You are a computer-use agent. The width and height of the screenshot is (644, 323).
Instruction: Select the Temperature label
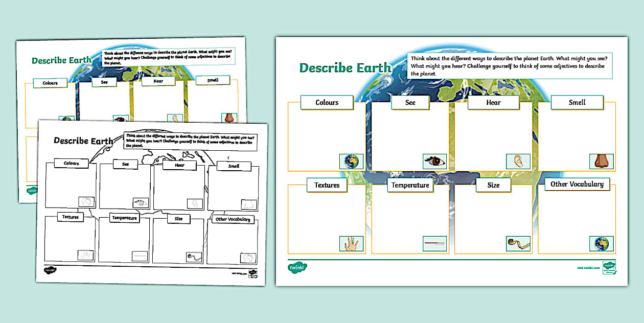point(410,185)
